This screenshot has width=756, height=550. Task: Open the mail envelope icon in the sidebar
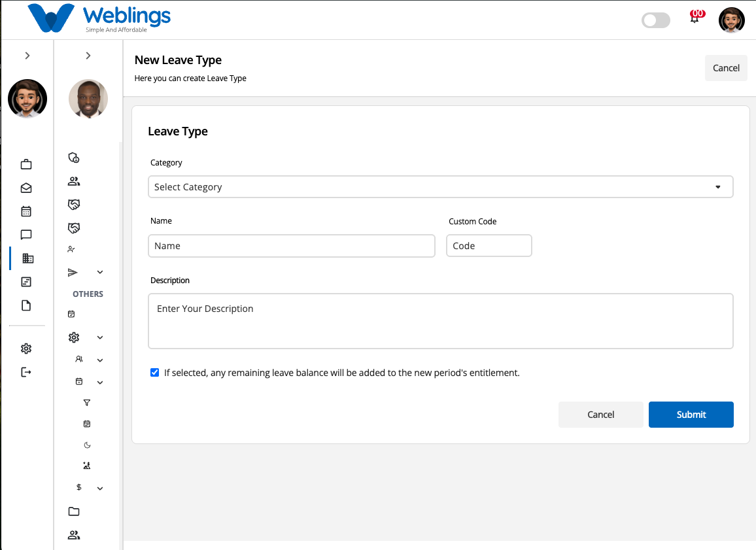(x=26, y=188)
